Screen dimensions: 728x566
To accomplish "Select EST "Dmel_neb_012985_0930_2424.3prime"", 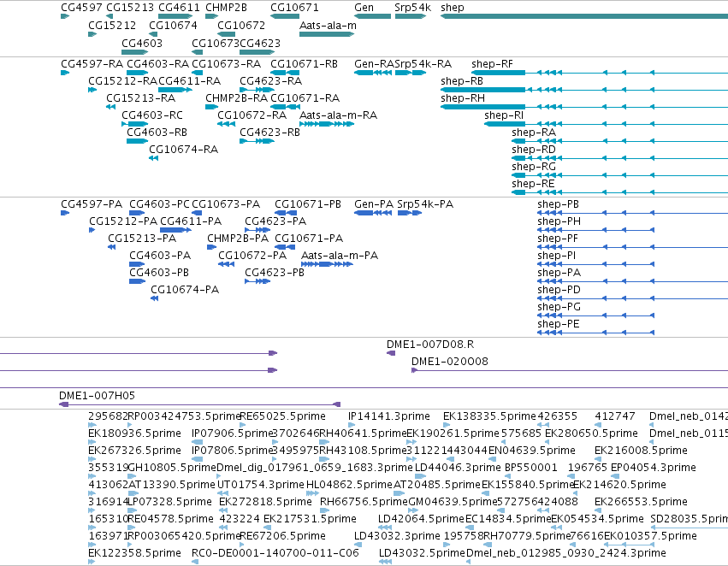I will (x=566, y=553).
